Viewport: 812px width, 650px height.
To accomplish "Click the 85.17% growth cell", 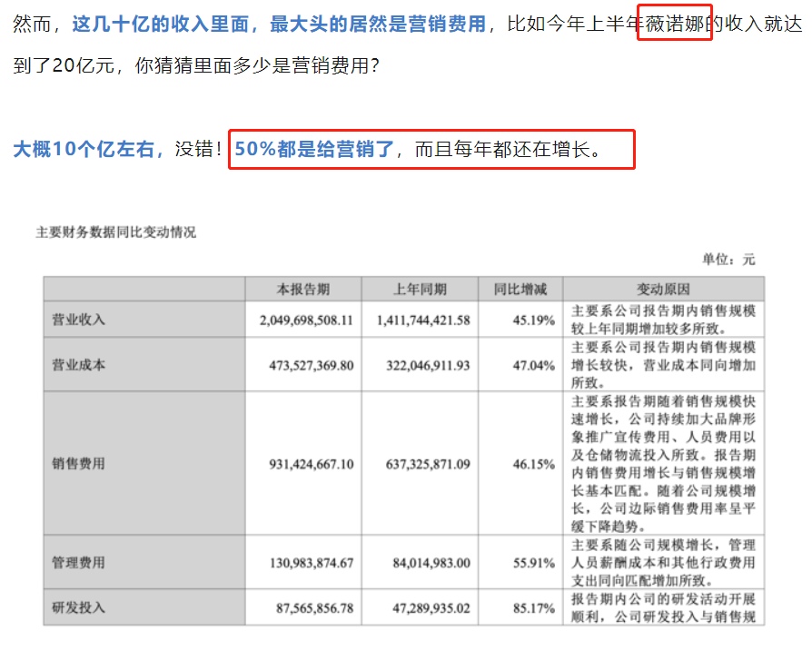I will 533,607.
